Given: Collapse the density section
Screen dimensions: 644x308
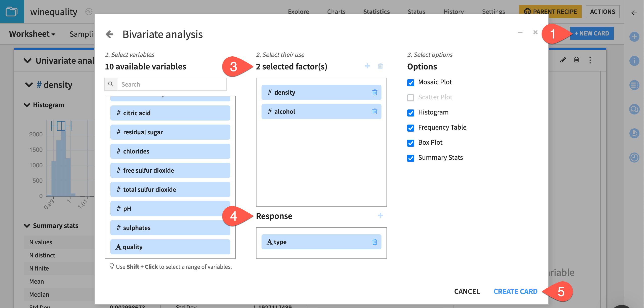Looking at the screenshot, I should point(29,85).
